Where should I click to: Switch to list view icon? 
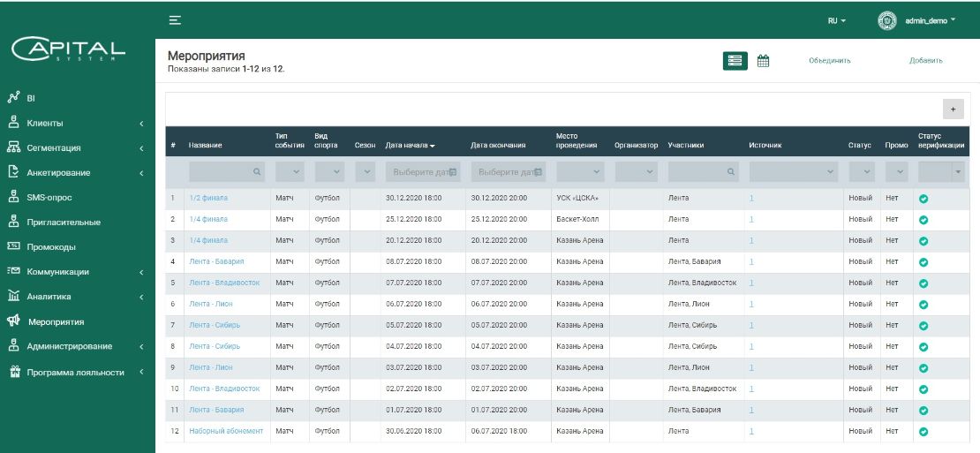click(735, 61)
